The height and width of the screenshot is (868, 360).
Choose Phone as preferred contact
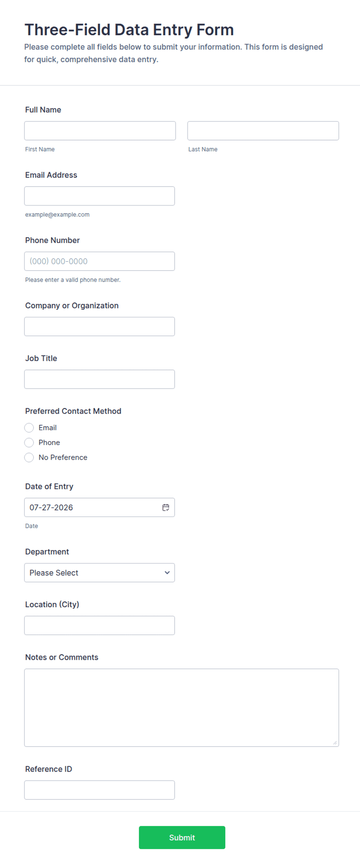tap(29, 442)
